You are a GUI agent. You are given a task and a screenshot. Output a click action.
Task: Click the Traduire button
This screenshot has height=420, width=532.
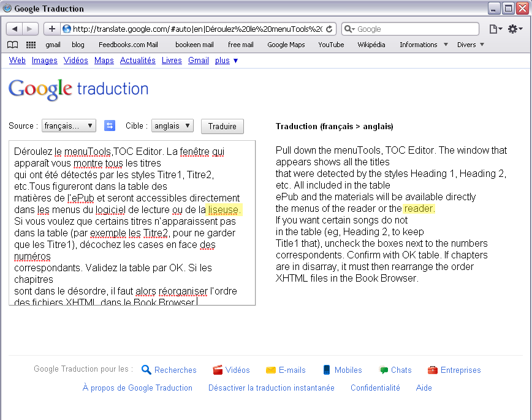point(222,126)
